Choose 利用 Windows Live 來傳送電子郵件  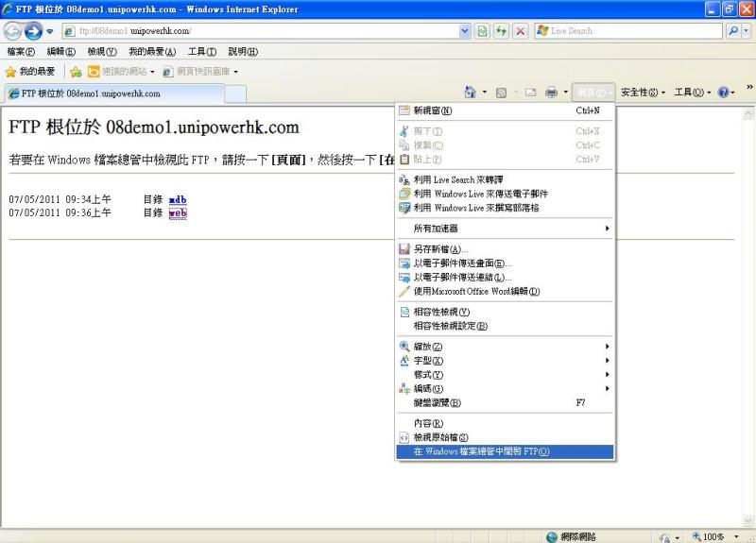[x=505, y=194]
